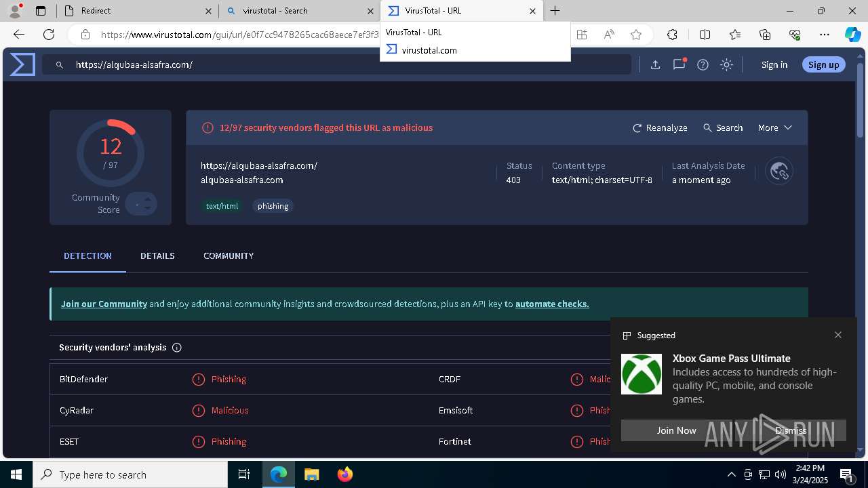Click the globe link icon beside analysis date
Screen dimensions: 868x488
coord(779,171)
